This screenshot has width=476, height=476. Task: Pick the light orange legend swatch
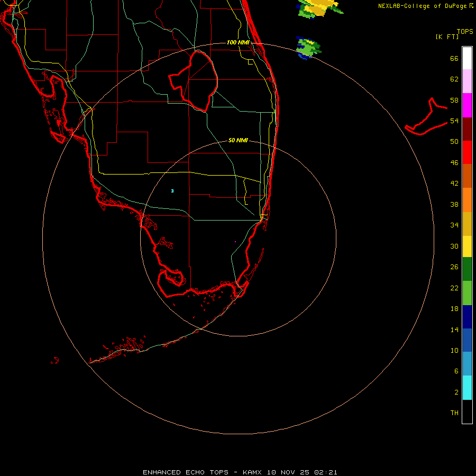(x=467, y=200)
